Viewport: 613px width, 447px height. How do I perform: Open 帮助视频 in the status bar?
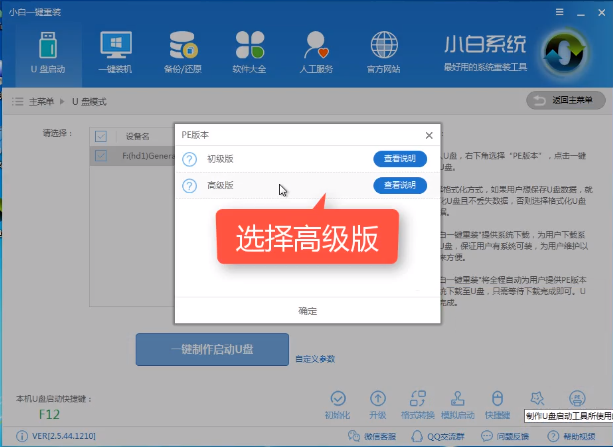[x=572, y=436]
